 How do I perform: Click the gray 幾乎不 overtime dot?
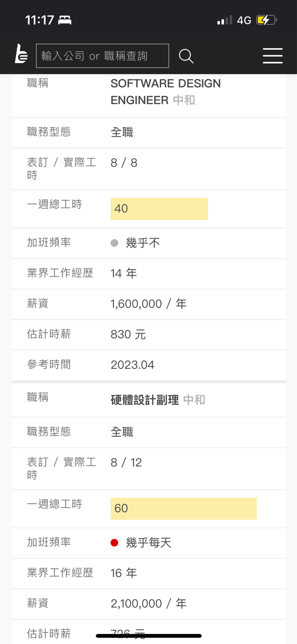114,243
